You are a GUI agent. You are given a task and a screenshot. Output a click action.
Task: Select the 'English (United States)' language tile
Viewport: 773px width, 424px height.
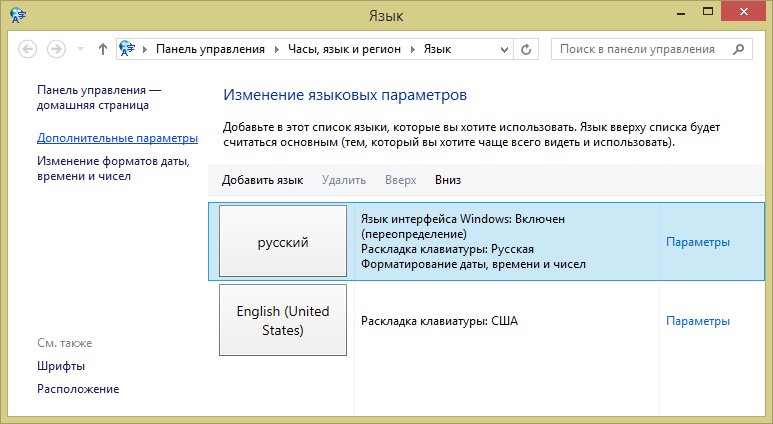coord(283,320)
